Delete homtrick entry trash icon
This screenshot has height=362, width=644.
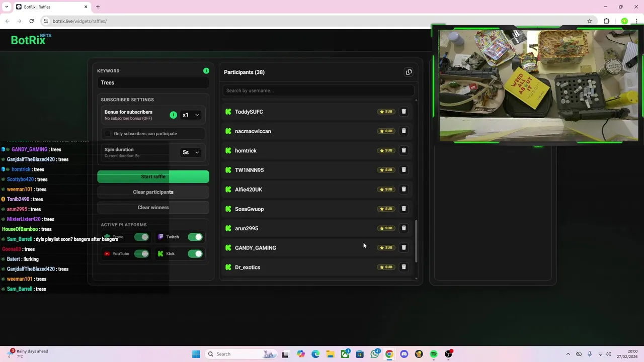click(x=404, y=150)
